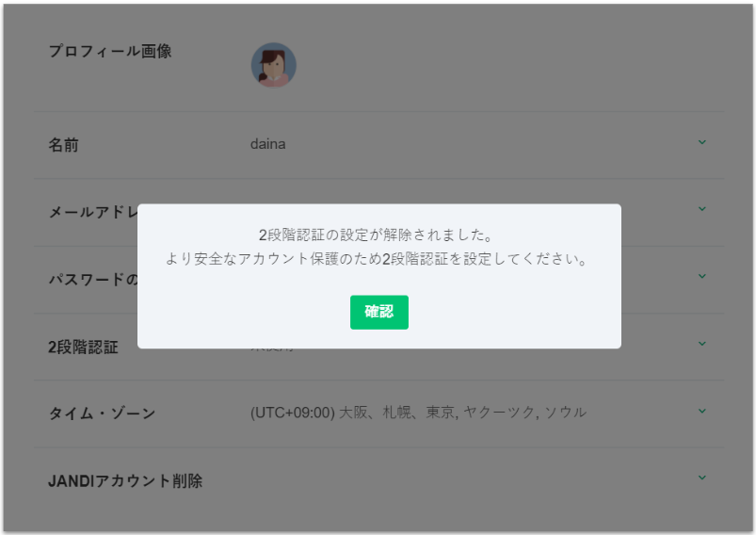Expand the 名前 row chevron
The height and width of the screenshot is (535, 756).
(701, 143)
